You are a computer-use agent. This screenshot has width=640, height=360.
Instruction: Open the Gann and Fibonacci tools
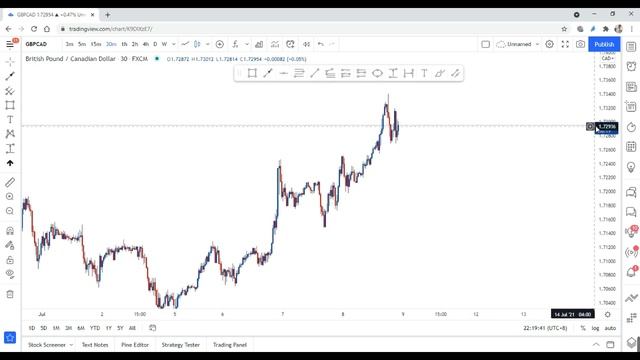tap(10, 91)
